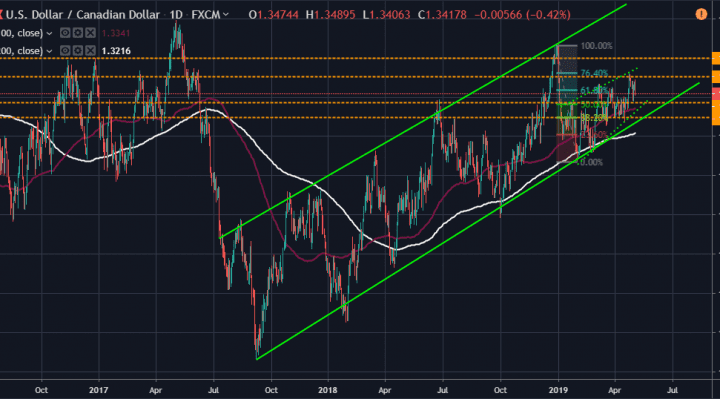Open settings for the 1.3216 indicator
The width and height of the screenshot is (720, 399).
coord(78,51)
